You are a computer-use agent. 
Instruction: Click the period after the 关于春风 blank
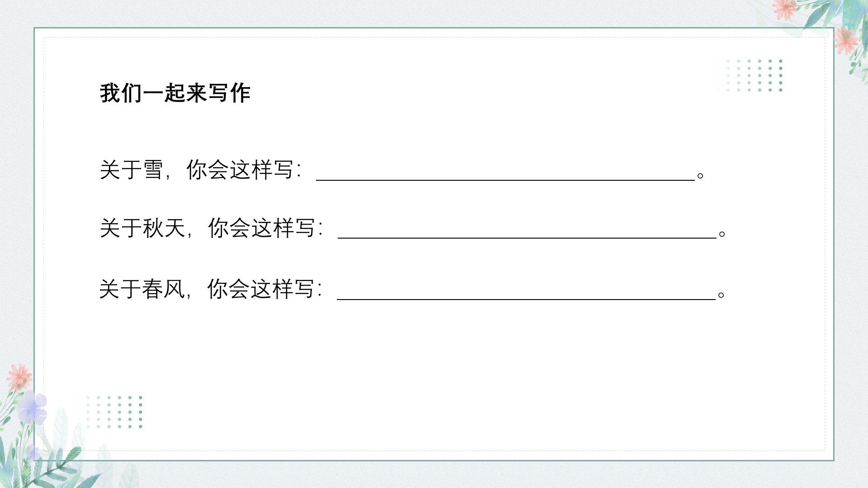point(721,295)
